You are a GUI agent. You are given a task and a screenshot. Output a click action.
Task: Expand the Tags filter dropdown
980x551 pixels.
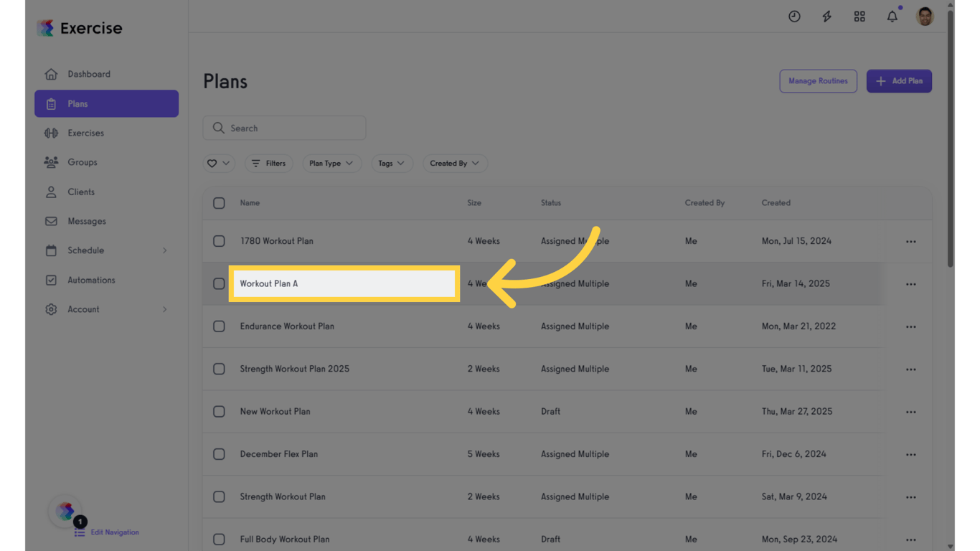(392, 164)
